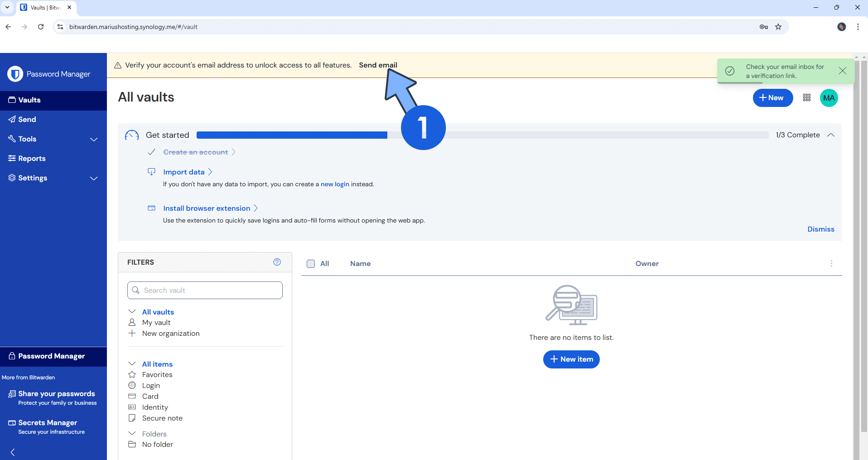Collapse the All items filter chevron
Image resolution: width=868 pixels, height=460 pixels.
(132, 364)
